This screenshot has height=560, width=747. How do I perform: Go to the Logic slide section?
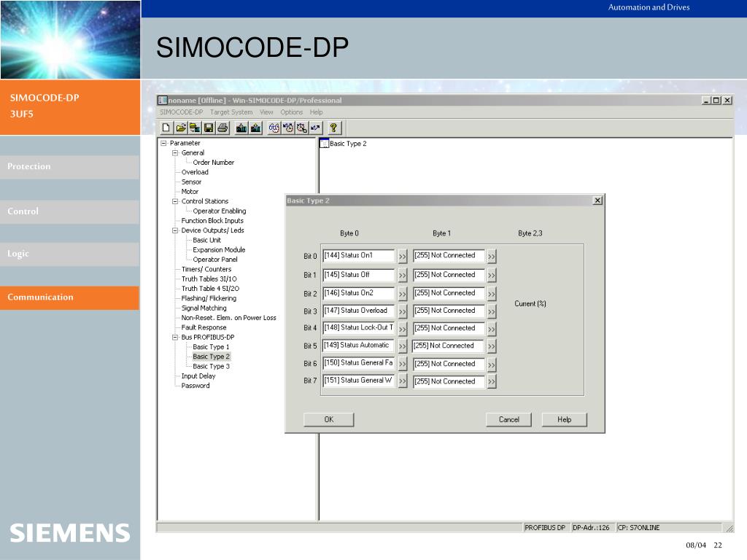pyautogui.click(x=69, y=254)
